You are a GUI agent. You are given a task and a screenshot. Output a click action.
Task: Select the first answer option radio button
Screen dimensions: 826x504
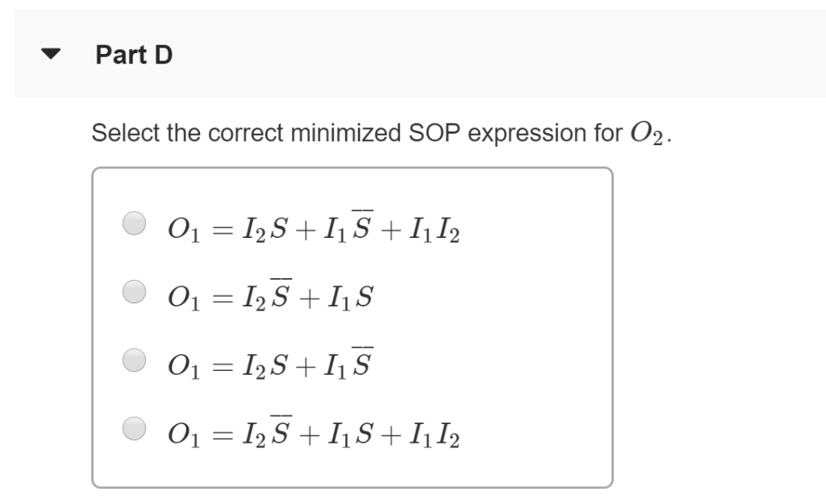133,224
